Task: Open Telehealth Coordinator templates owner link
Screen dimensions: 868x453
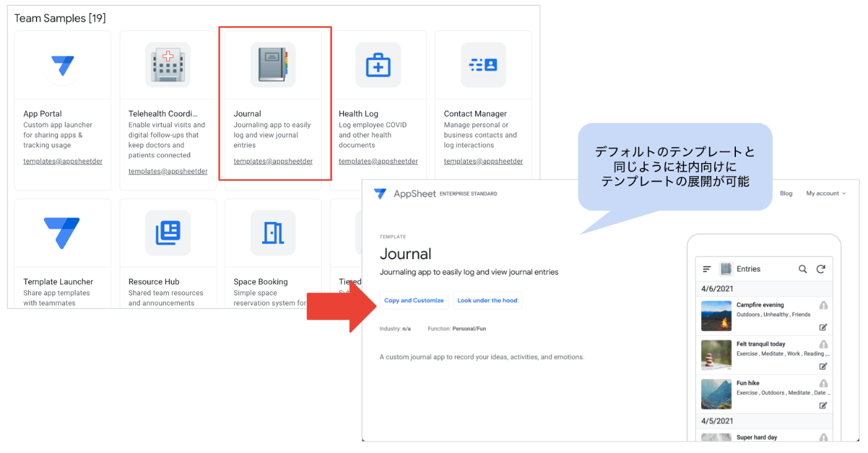Action: point(168,171)
